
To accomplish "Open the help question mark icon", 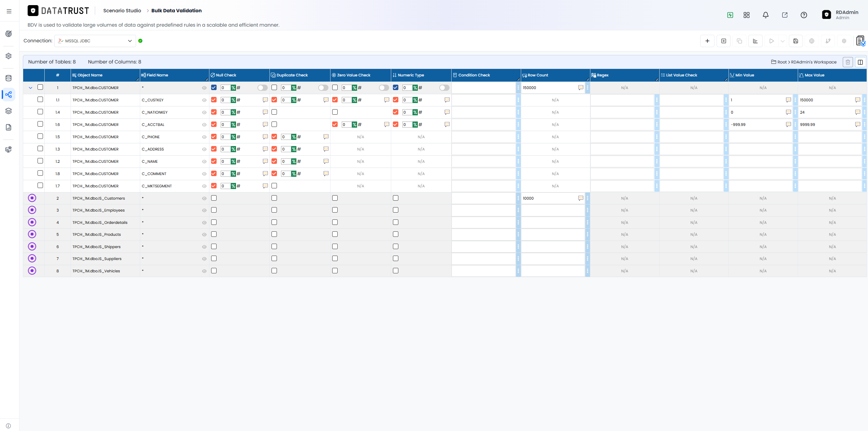I will [x=804, y=15].
